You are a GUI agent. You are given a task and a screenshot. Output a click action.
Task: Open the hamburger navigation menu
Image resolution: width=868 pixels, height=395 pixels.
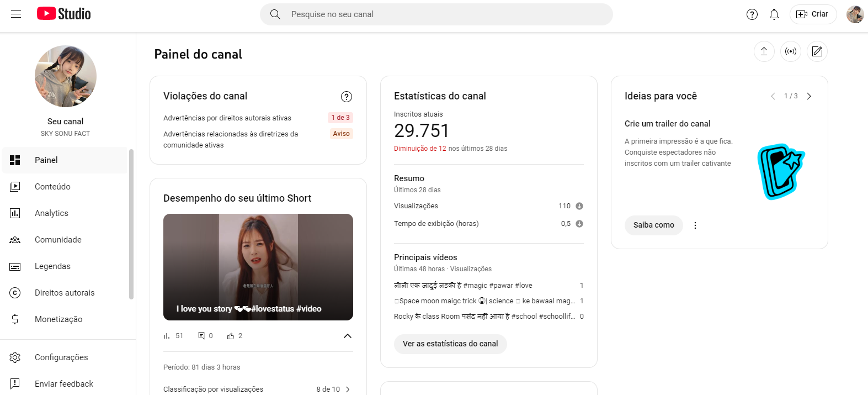click(x=16, y=14)
